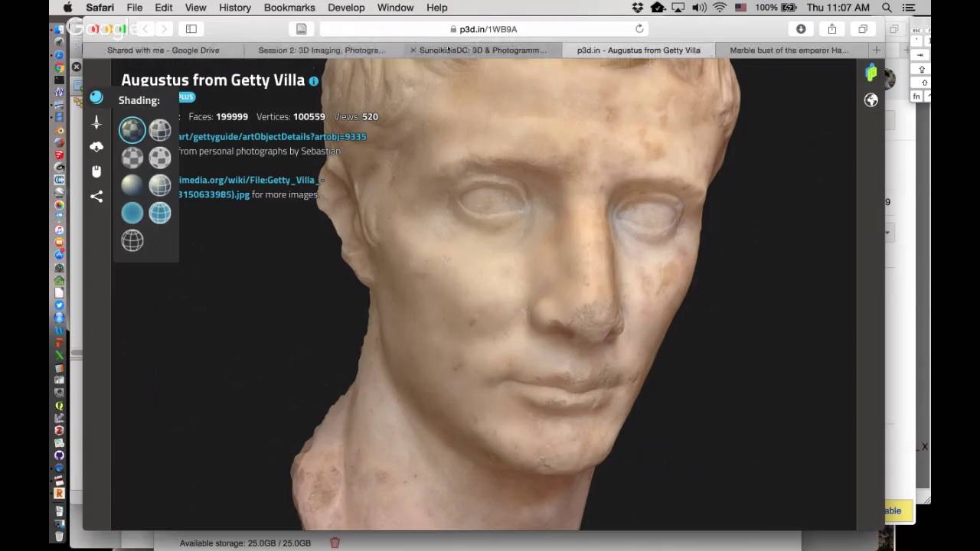
Task: Click the p3d.in address bar
Action: [x=485, y=29]
